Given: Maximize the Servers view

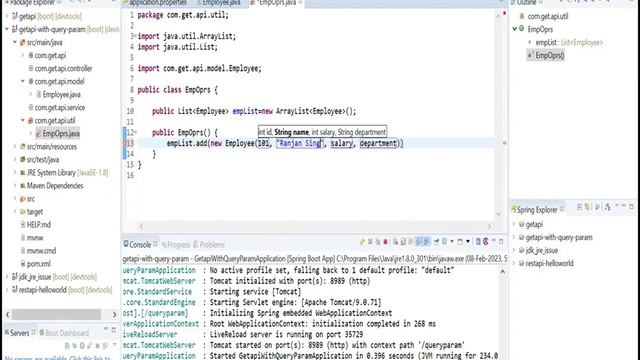Looking at the screenshot, I should coord(114,329).
